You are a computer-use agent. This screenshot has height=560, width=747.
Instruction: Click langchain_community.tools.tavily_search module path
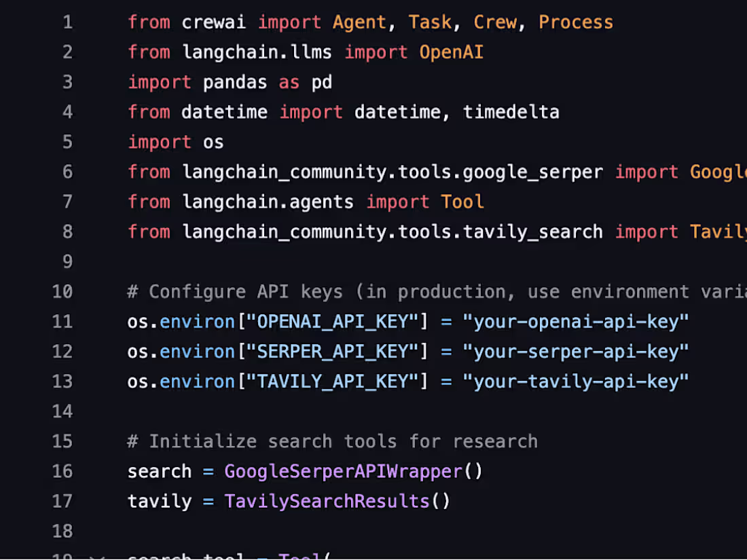393,232
